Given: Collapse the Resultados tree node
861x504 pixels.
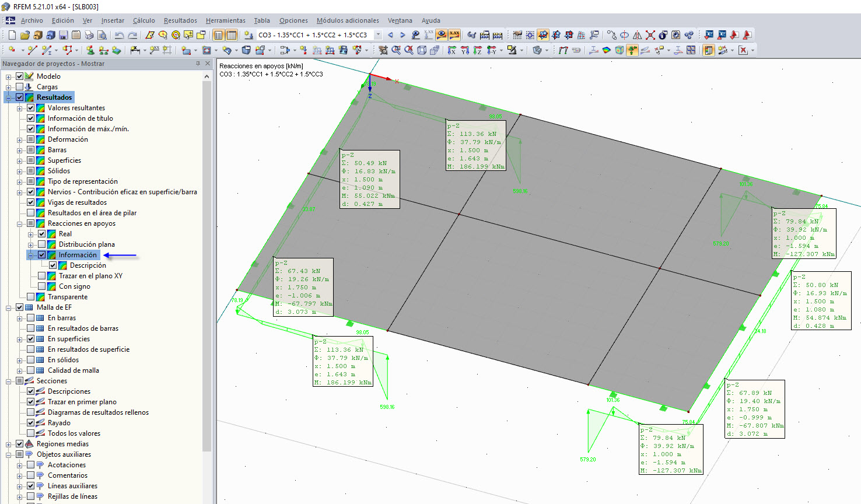Looking at the screenshot, I should [x=9, y=97].
